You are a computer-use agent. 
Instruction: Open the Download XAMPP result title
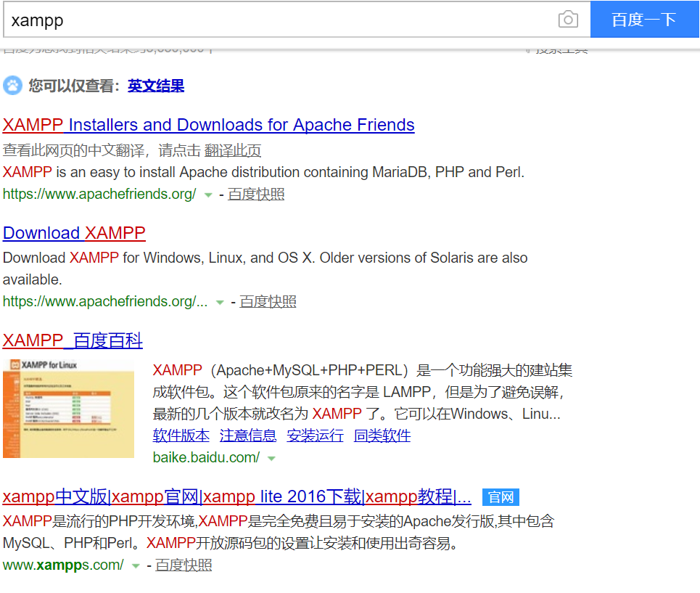pos(74,233)
